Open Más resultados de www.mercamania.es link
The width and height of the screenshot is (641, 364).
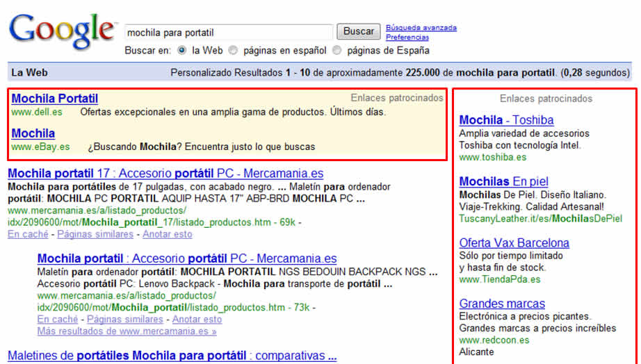pyautogui.click(x=127, y=331)
